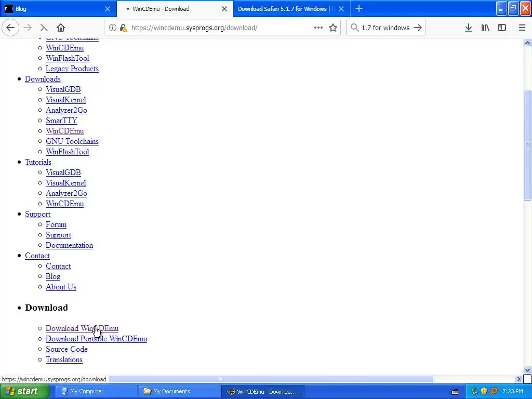
Task: Open the top-level Support heading link
Action: 37,214
